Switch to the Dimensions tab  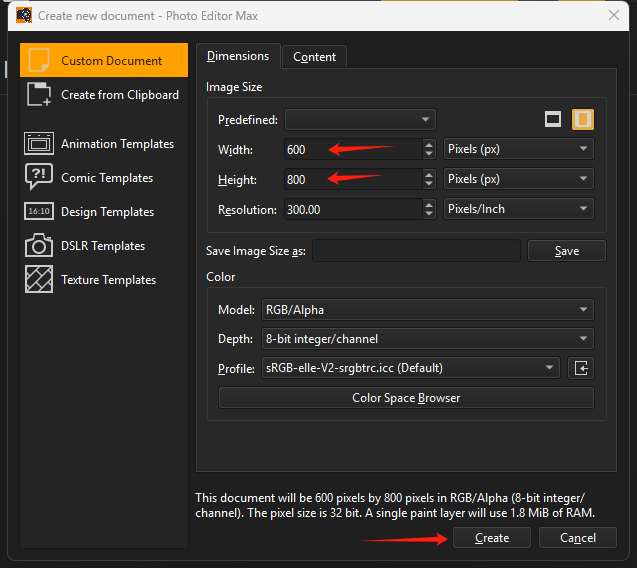tap(238, 56)
